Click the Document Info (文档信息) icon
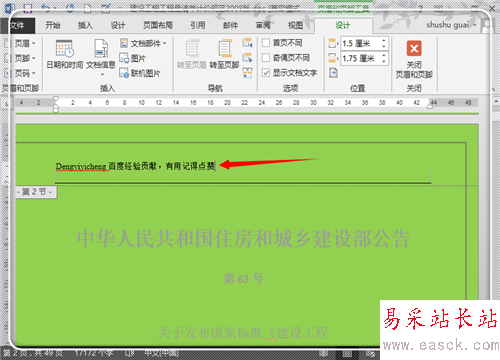 101,49
